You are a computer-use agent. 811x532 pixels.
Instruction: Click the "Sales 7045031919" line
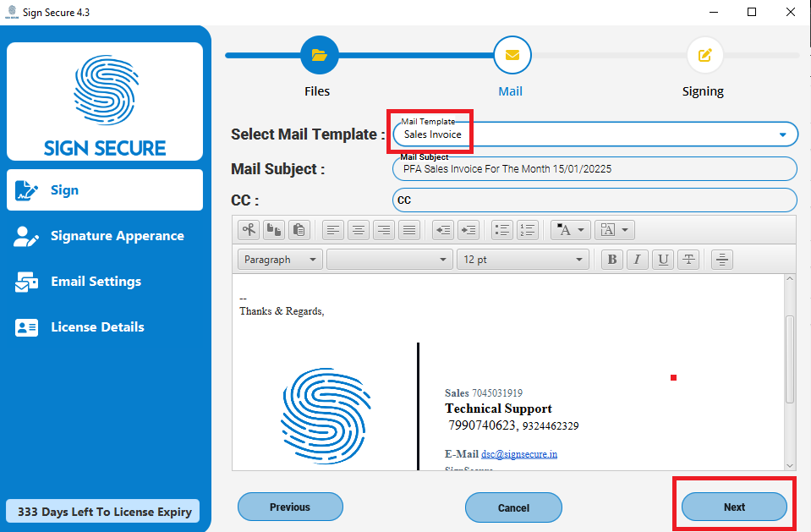pos(484,392)
